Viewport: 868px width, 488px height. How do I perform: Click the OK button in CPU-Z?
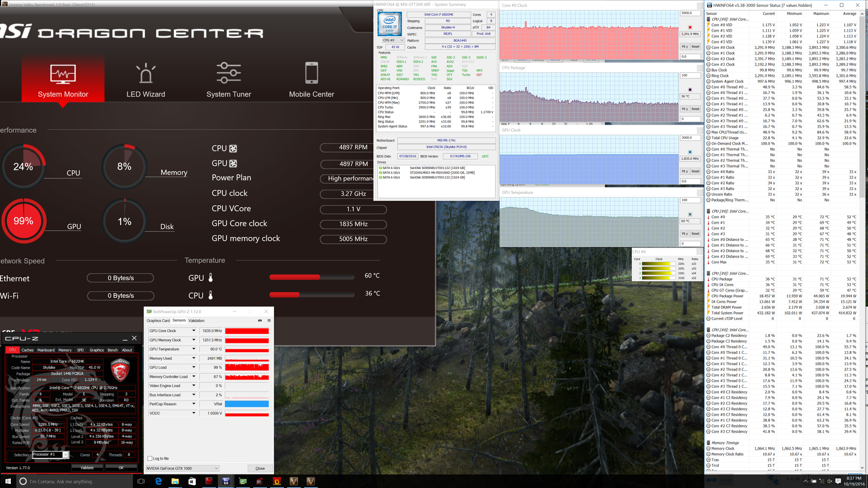click(x=121, y=468)
